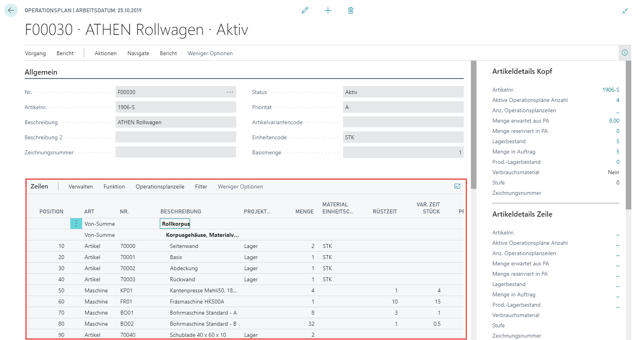Go back with the arrow button
This screenshot has height=340, width=644.
(x=11, y=10)
